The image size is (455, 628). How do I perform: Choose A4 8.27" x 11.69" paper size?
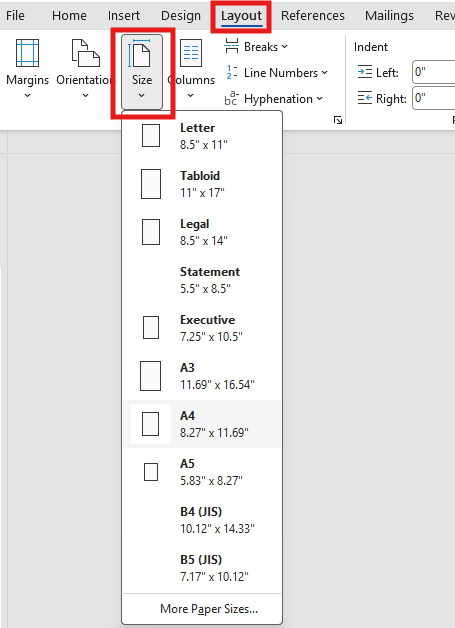[x=202, y=424]
